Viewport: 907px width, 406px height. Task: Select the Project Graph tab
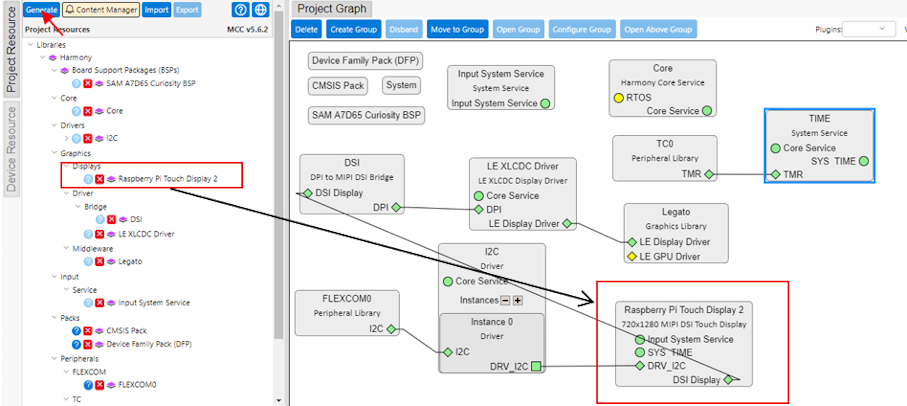tap(333, 9)
